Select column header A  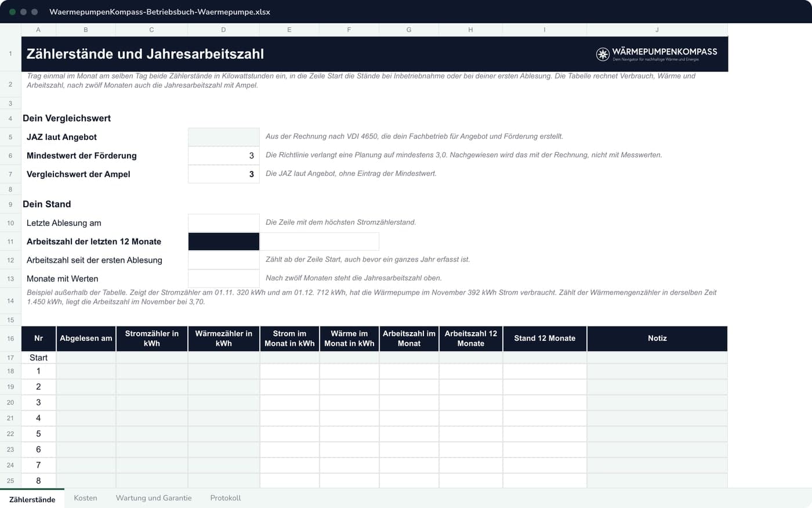38,30
